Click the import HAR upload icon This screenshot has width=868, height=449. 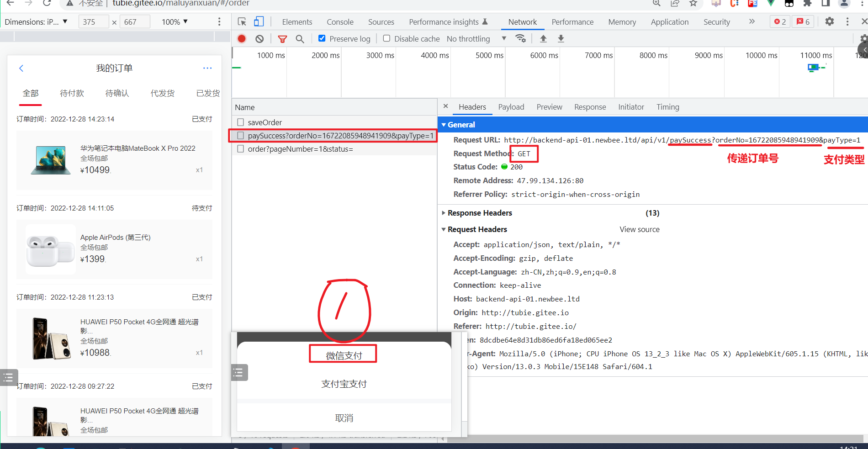(x=543, y=39)
